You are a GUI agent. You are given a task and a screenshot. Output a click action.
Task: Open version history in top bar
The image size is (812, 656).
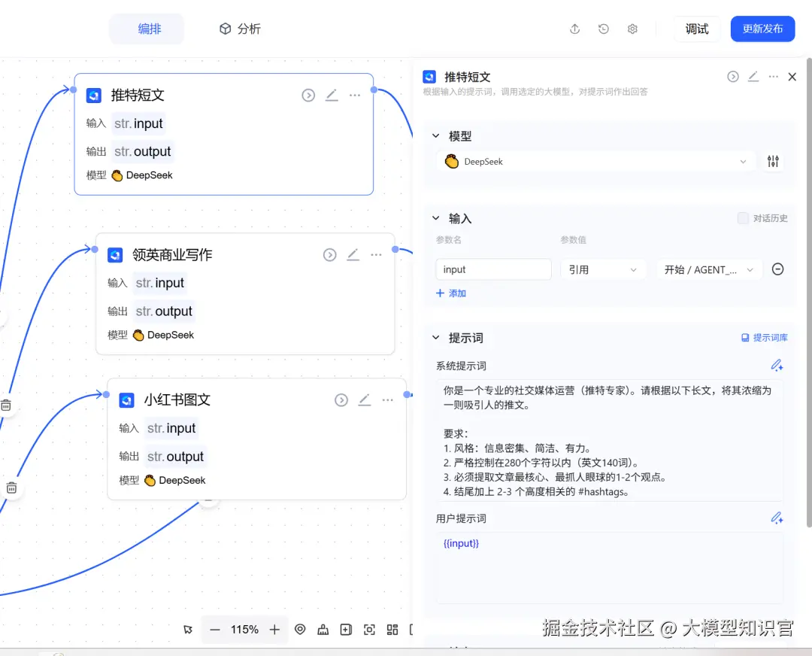tap(604, 29)
